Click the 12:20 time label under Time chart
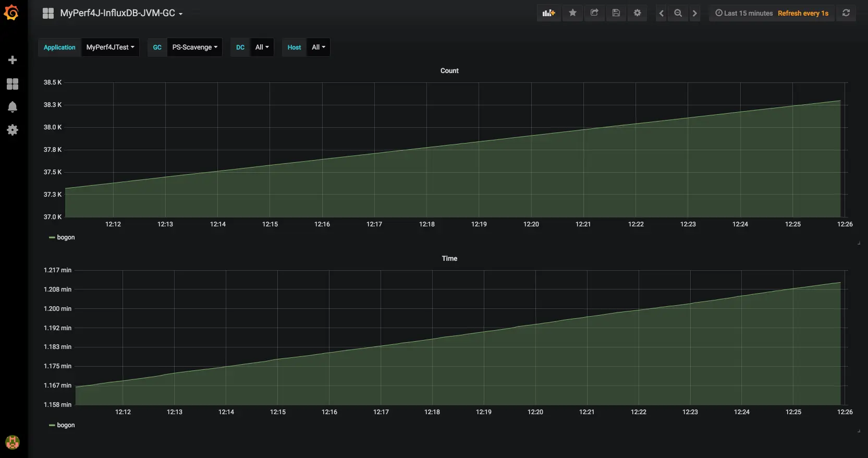 [535, 412]
